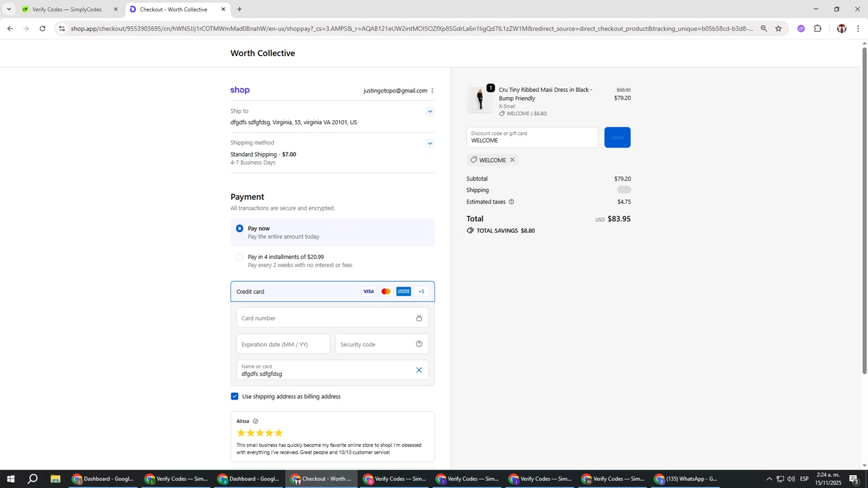The image size is (868, 488).
Task: Show the +5 more card types
Action: point(421,292)
